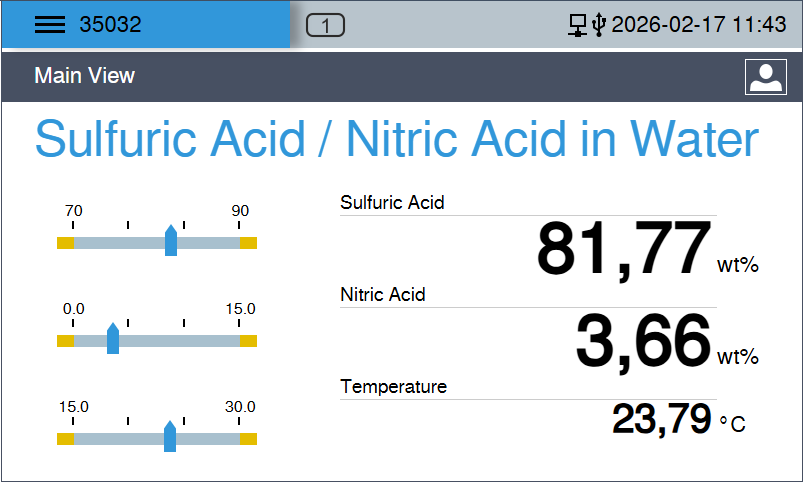Click left yellow limit of Sulfuric Acid gauge
Screen dimensions: 803x483
pos(65,242)
